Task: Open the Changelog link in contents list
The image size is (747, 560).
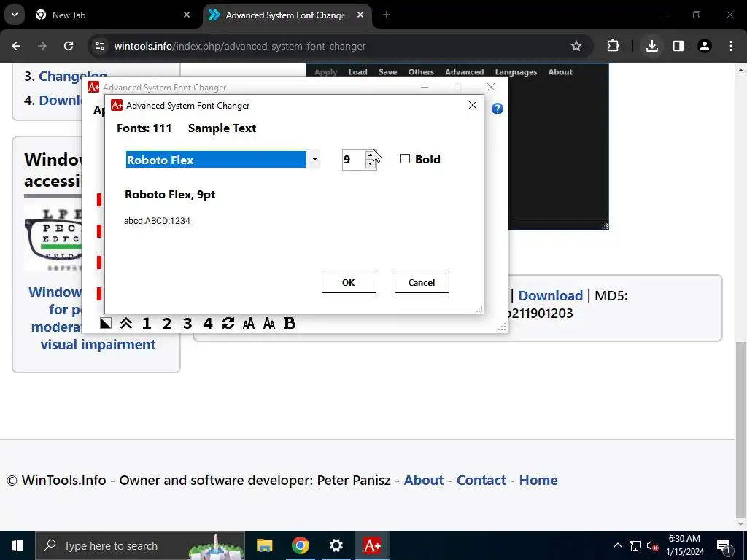Action: (73, 76)
